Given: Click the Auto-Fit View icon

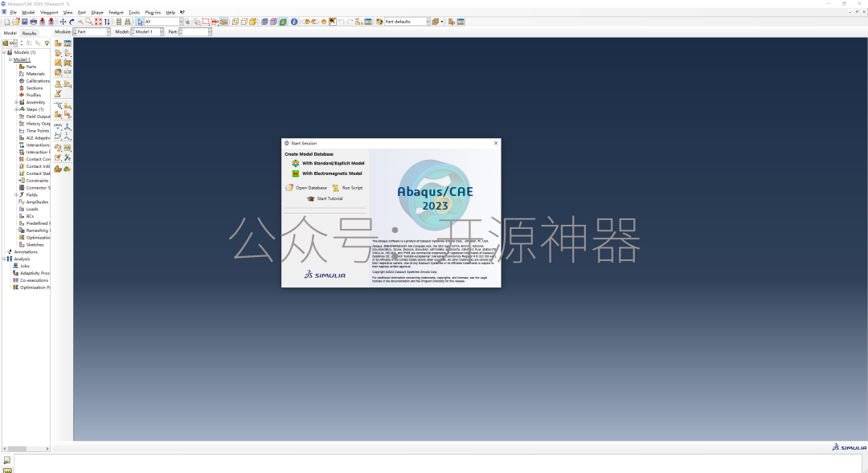Looking at the screenshot, I should (98, 22).
